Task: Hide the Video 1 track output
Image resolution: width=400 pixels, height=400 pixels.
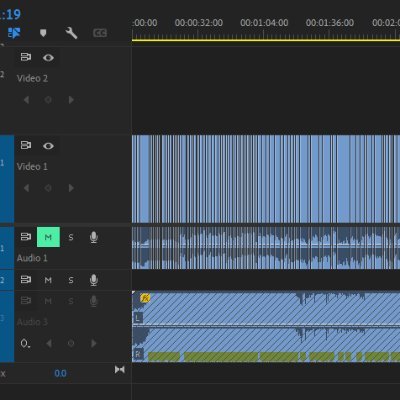Action: coord(48,146)
